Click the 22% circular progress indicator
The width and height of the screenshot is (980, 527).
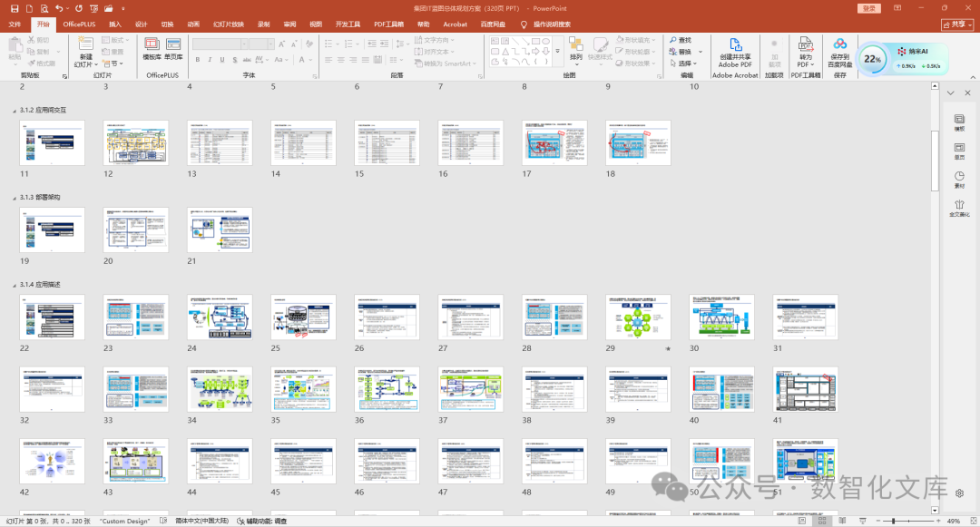[872, 59]
